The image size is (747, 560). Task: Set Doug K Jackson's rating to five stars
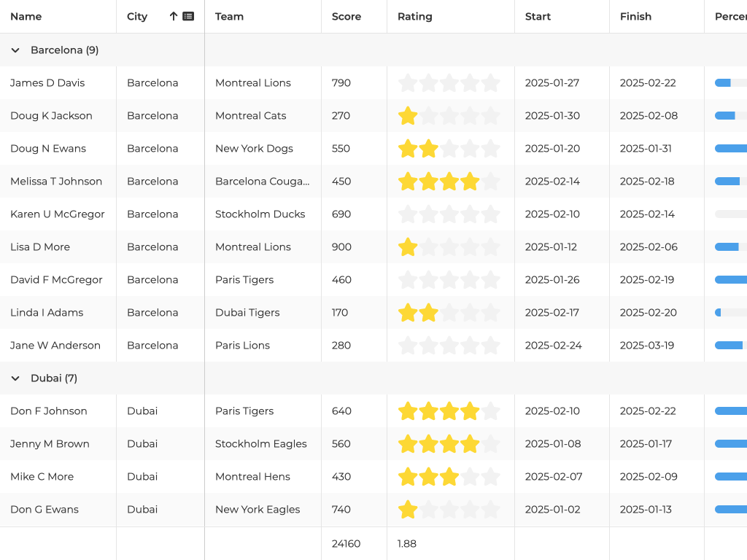pos(490,116)
